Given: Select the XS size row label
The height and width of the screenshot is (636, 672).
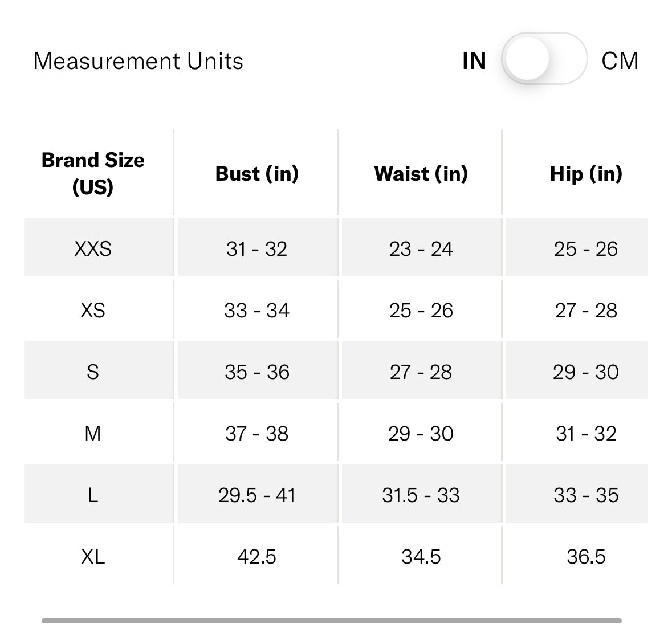Looking at the screenshot, I should point(93,311).
